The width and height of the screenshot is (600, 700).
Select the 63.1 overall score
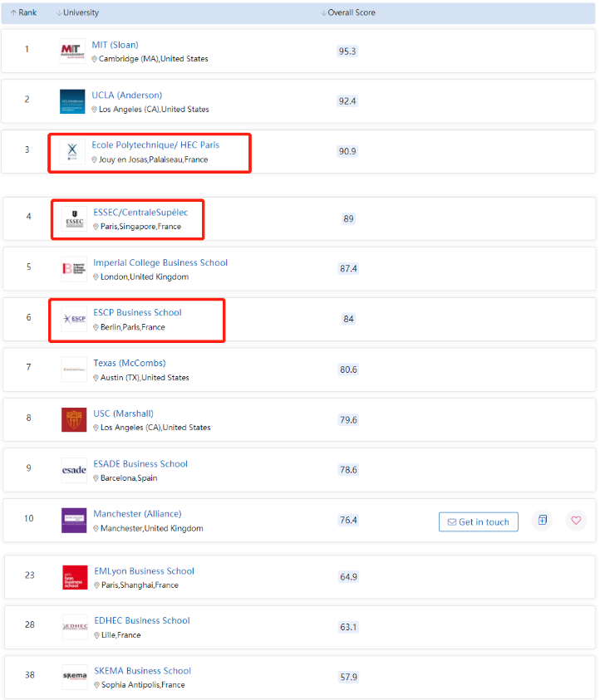pyautogui.click(x=348, y=627)
